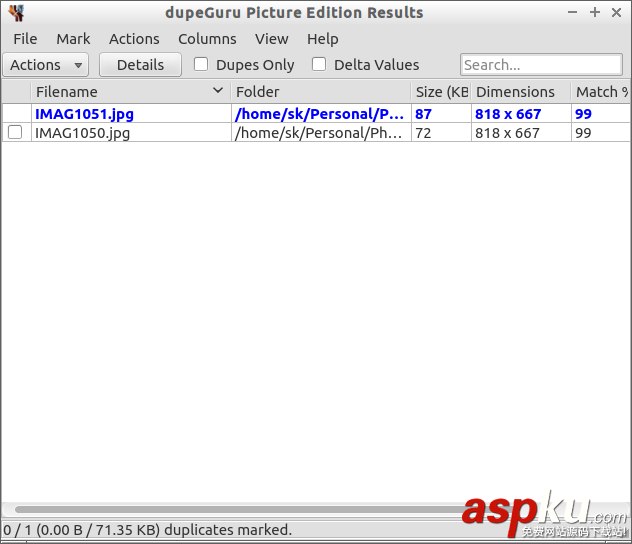Click size value 72
The height and width of the screenshot is (544, 632).
pyautogui.click(x=423, y=133)
